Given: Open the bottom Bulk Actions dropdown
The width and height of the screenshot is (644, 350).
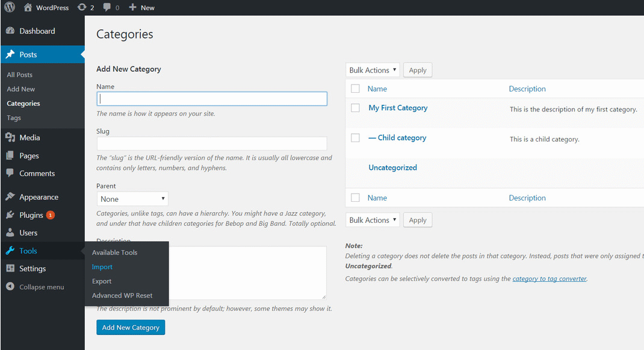Looking at the screenshot, I should click(372, 220).
